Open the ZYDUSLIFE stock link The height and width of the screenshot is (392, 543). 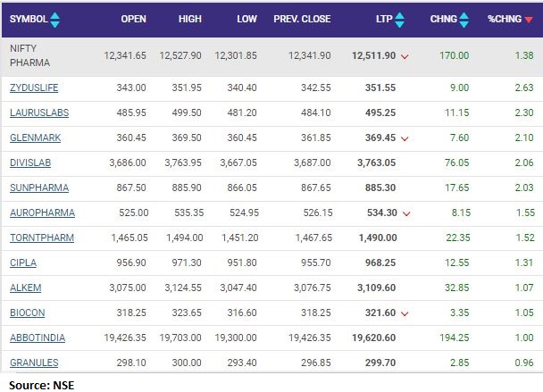(34, 88)
